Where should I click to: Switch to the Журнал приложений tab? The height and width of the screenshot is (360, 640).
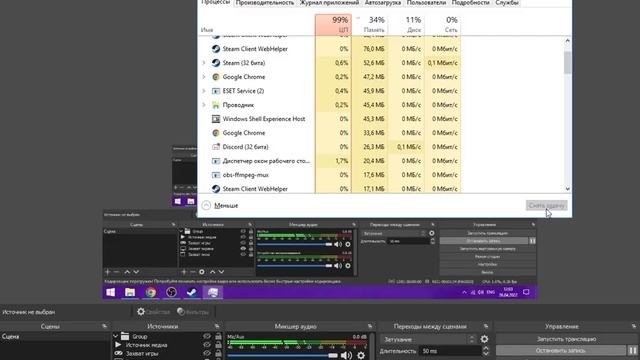point(329,3)
